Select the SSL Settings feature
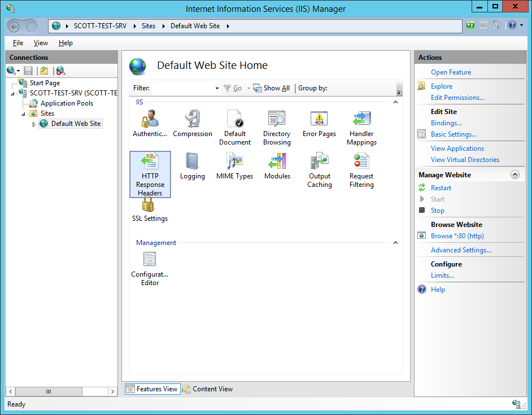The width and height of the screenshot is (532, 415). (149, 209)
